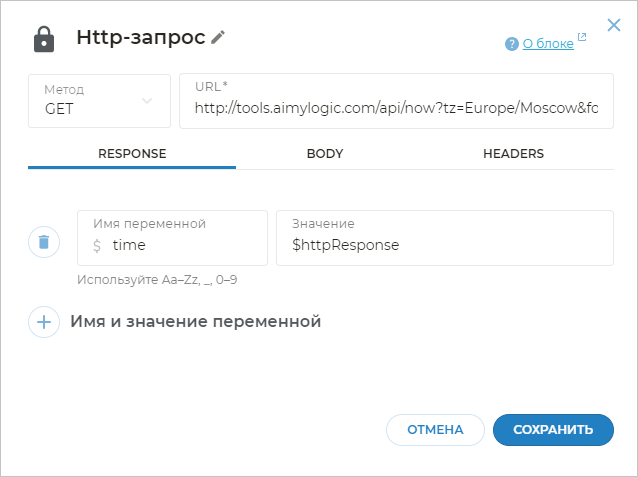Add a new variable with the plus icon
Viewport: 638px width, 477px height.
point(44,322)
